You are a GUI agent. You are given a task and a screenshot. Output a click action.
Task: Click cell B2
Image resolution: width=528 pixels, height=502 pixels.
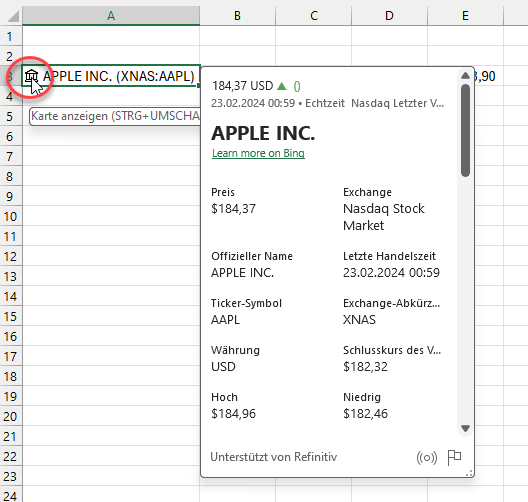(237, 56)
